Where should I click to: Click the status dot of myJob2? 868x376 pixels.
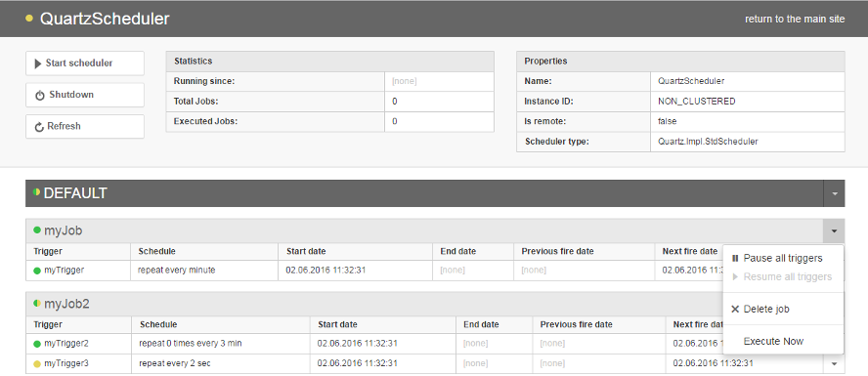(x=37, y=303)
